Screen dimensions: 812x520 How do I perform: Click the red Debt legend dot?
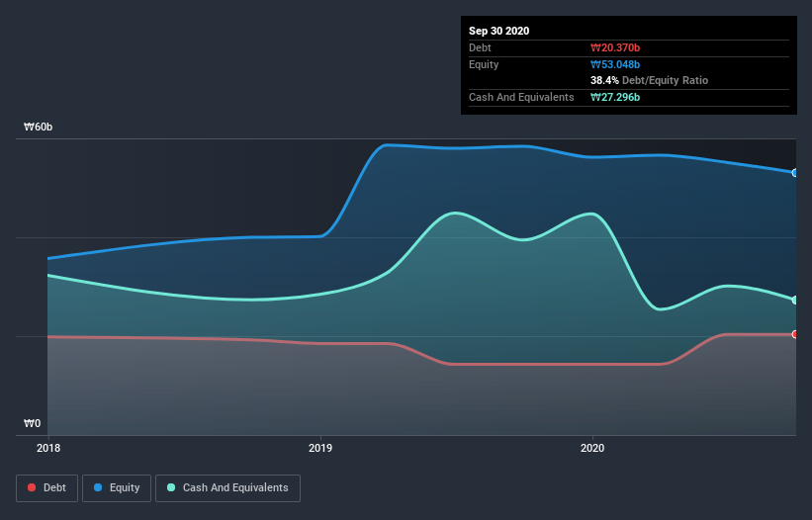click(x=32, y=487)
